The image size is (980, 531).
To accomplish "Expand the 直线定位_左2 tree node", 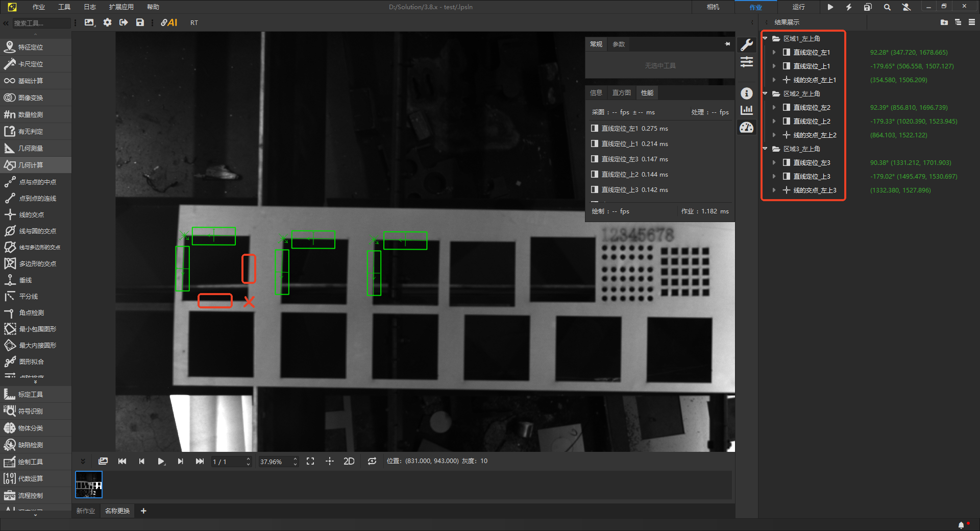I will coord(774,108).
